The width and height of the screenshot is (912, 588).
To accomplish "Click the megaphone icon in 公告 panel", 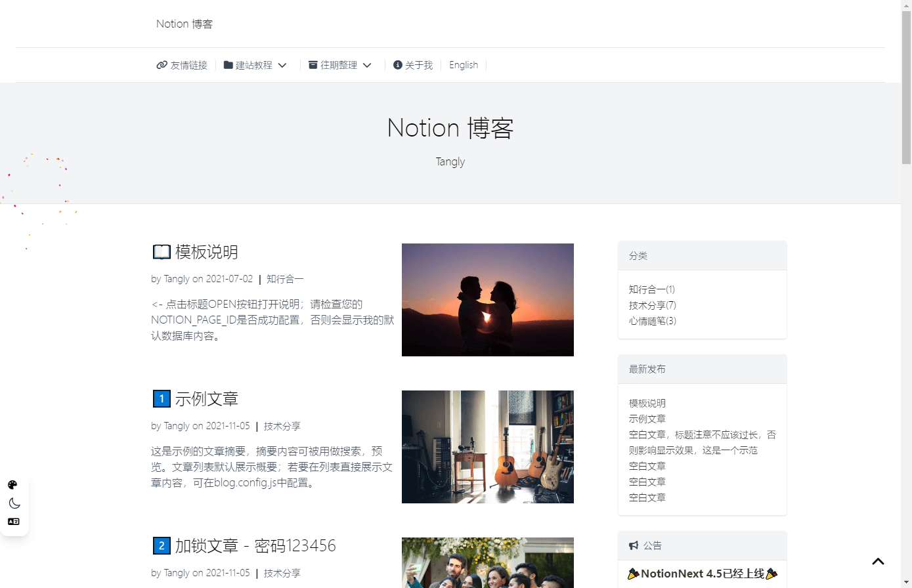I will (633, 545).
